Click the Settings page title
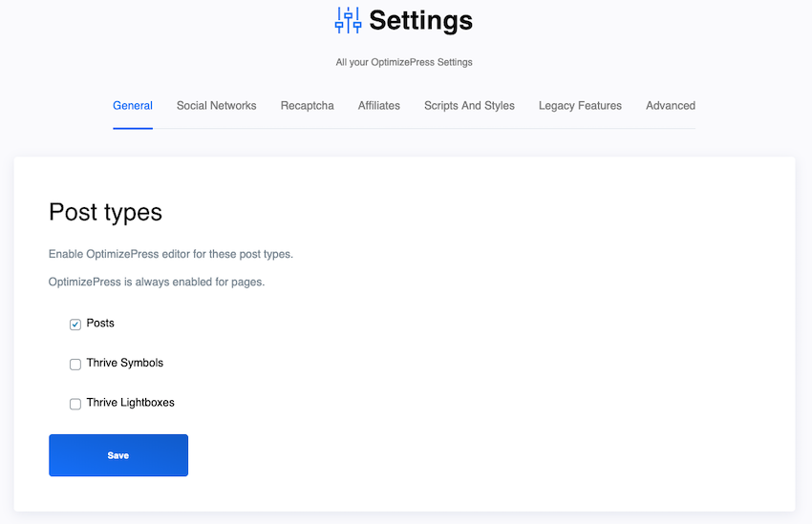 (x=420, y=20)
